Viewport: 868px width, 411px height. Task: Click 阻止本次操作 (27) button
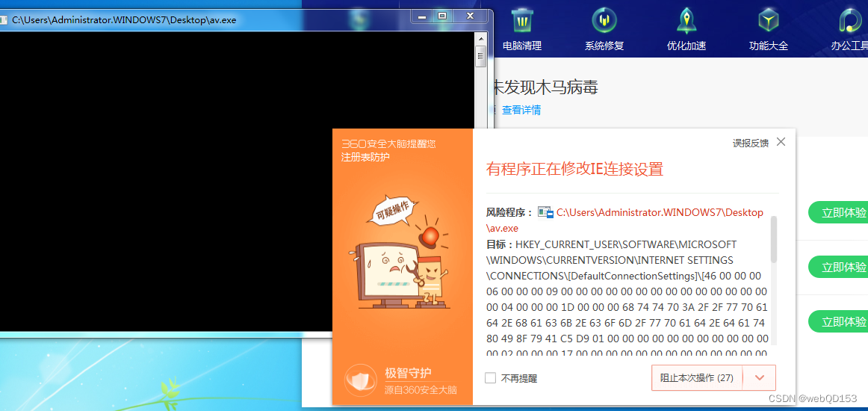pyautogui.click(x=697, y=378)
